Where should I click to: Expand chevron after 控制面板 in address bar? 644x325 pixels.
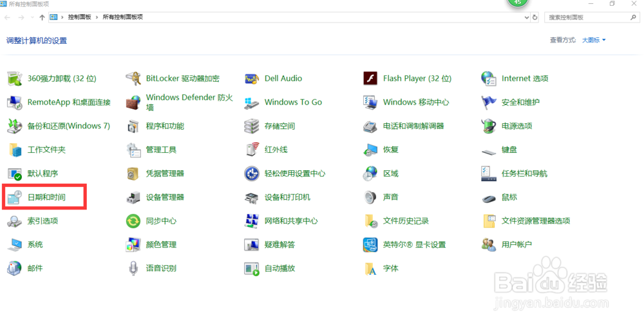tap(97, 17)
